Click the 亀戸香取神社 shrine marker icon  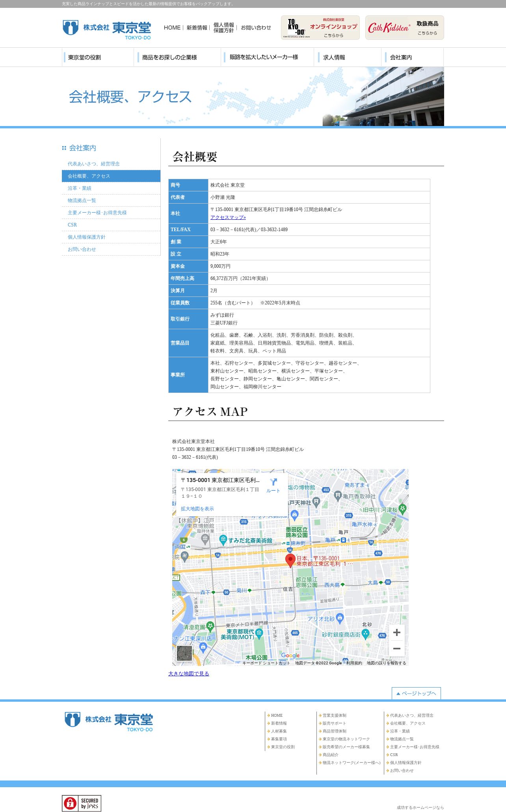pos(338,496)
